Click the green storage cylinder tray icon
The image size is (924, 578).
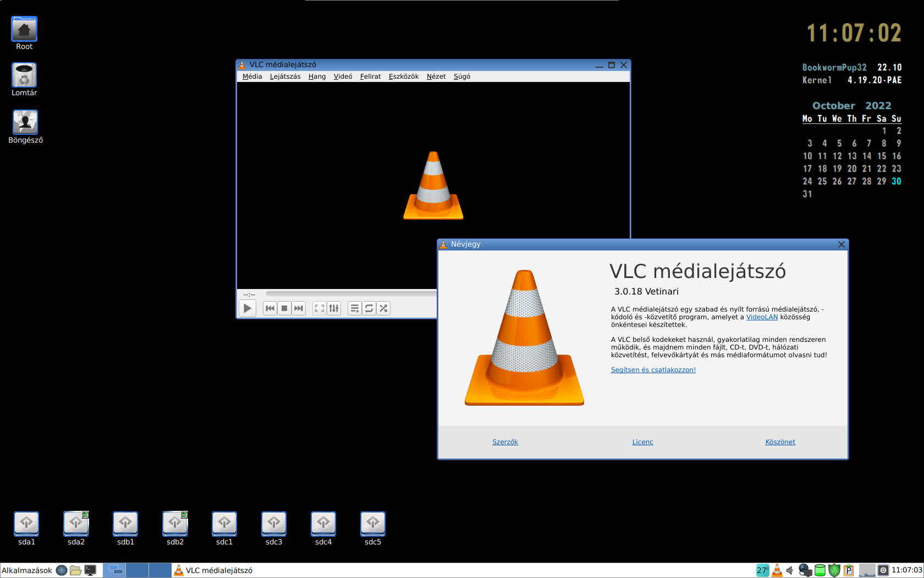tap(820, 570)
